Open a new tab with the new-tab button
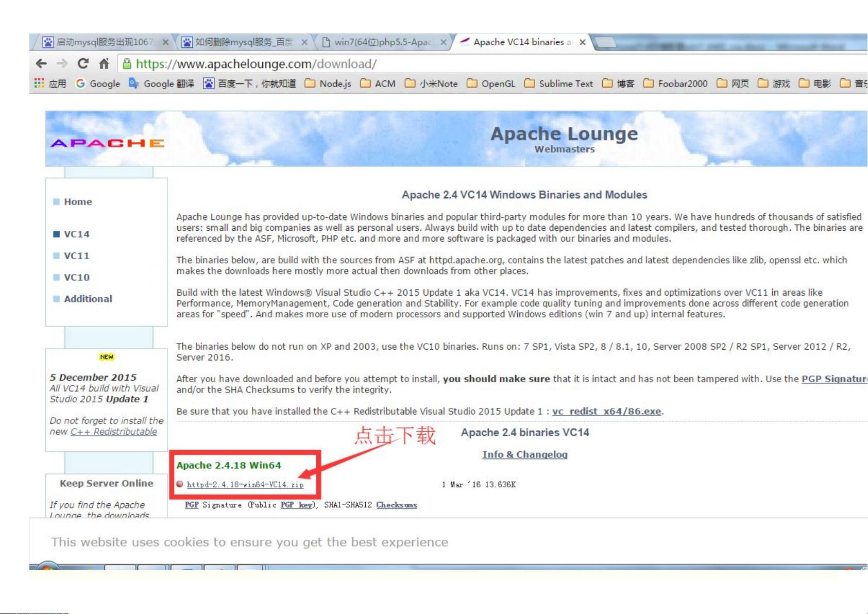868x614 pixels. coord(606,42)
